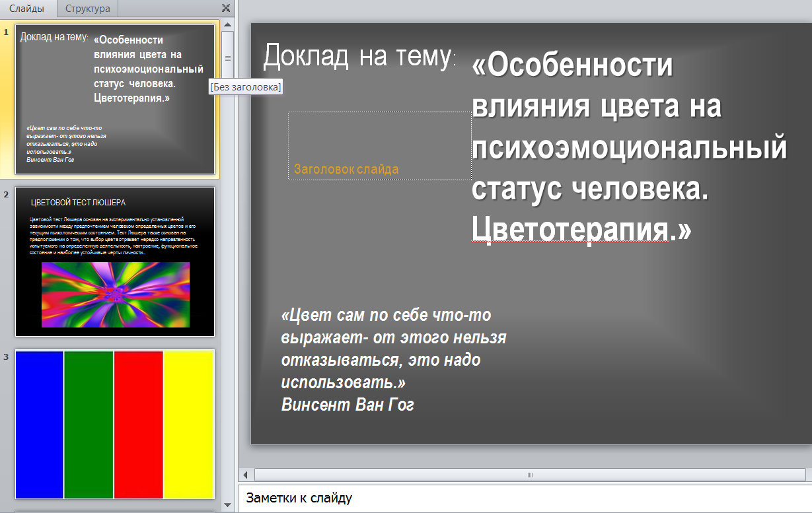Screen dimensions: 812x513
Task: Click the Заголовок слайда placeholder
Action: (x=380, y=145)
